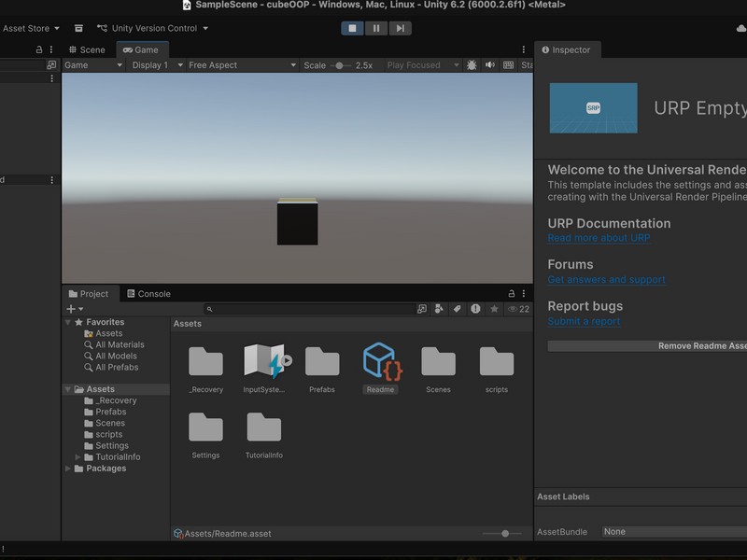Viewport: 747px width, 560px height.
Task: Adjust the Game view Scale slider
Action: click(x=338, y=65)
